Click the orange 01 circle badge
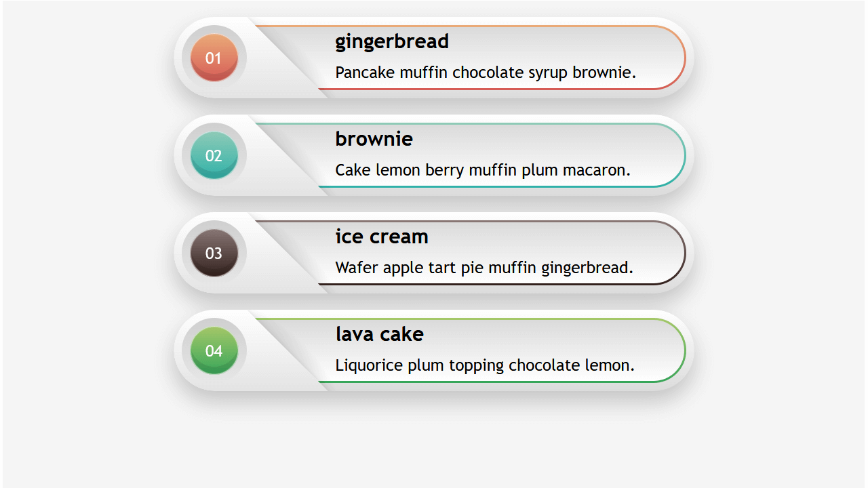The height and width of the screenshot is (488, 868). coord(214,57)
